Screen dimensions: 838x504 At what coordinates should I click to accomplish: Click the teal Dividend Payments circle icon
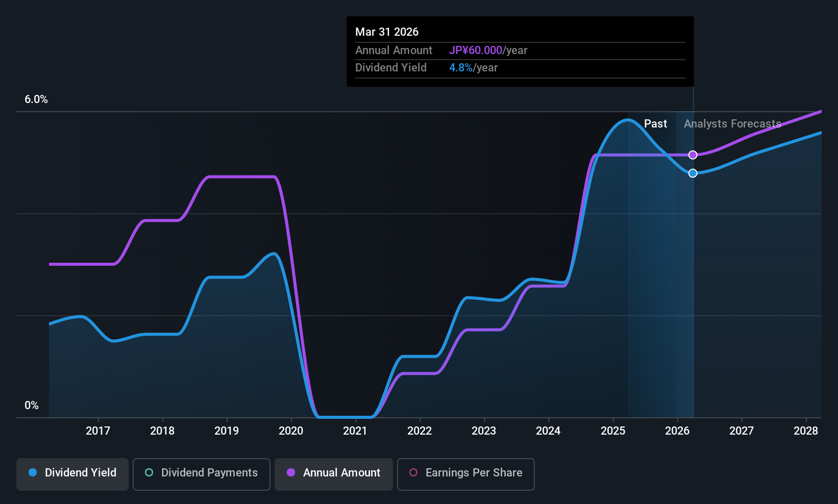(149, 472)
